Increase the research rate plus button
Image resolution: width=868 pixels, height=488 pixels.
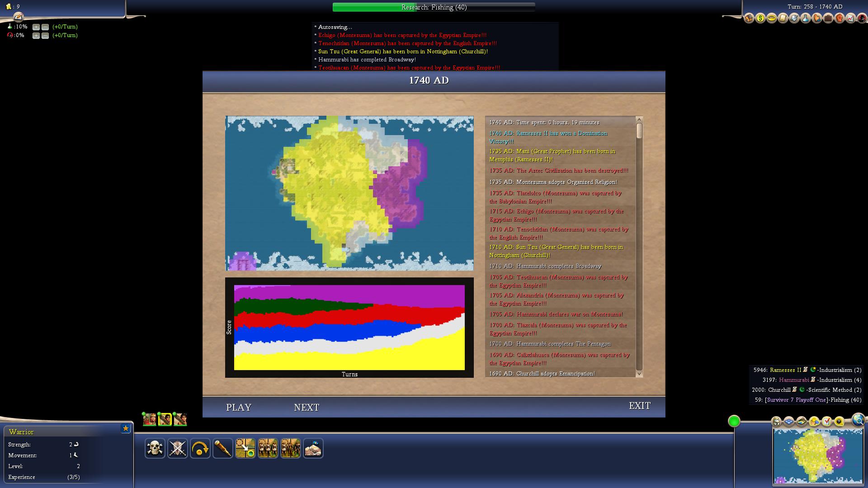[36, 27]
